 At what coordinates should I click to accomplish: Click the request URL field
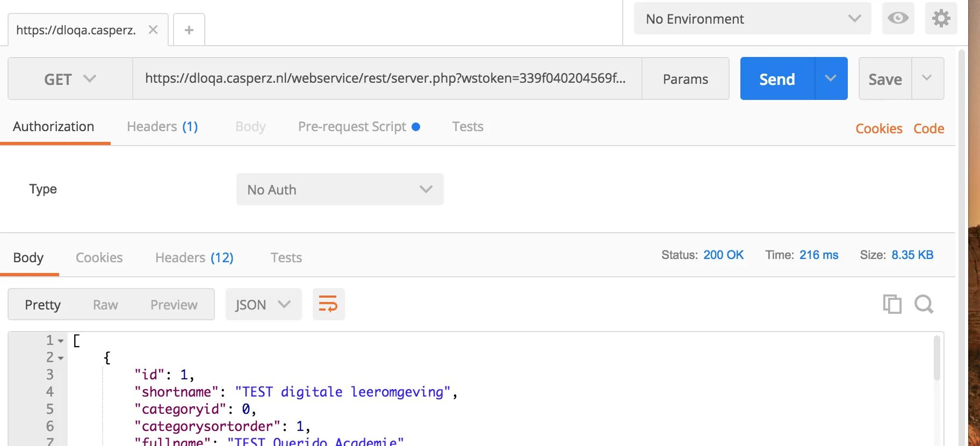385,78
